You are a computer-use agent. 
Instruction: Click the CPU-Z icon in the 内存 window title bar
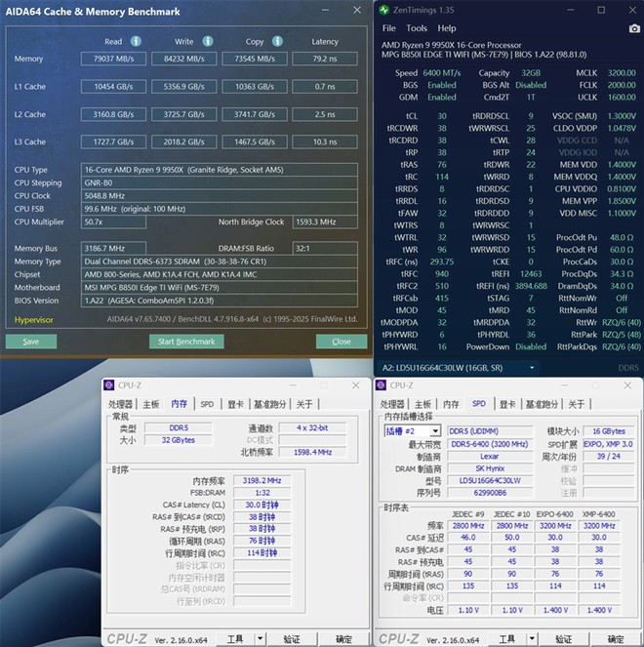click(x=110, y=384)
